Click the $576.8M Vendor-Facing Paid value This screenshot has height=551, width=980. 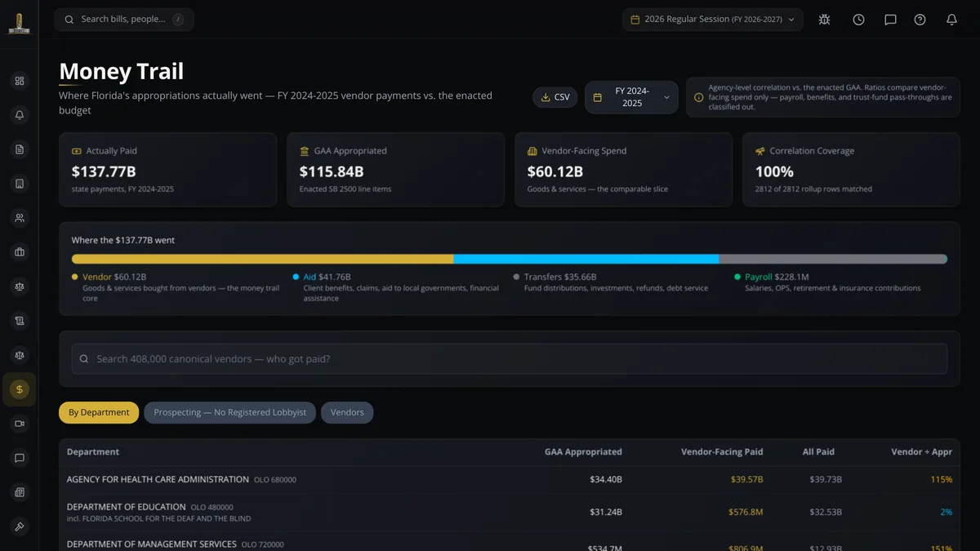[x=746, y=513]
